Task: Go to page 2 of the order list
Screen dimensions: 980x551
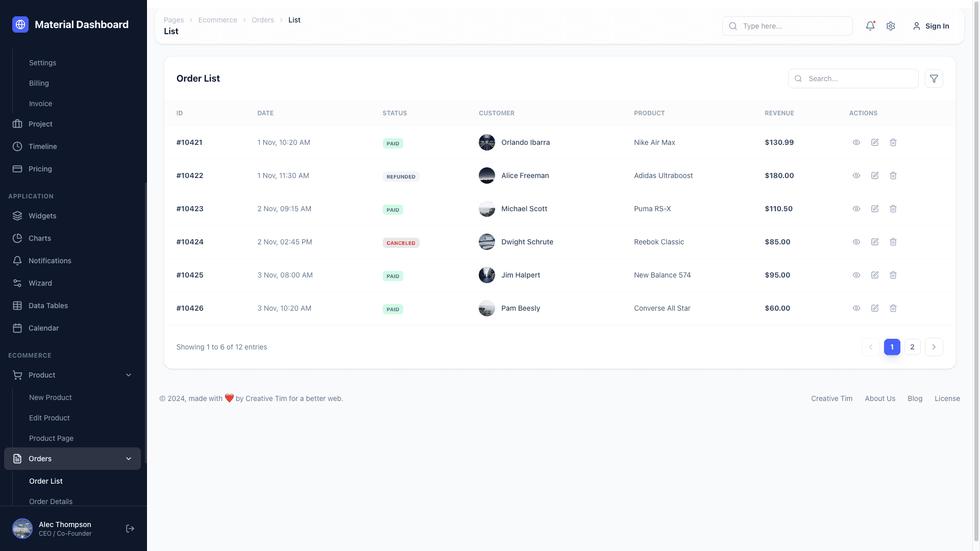Action: (x=912, y=347)
